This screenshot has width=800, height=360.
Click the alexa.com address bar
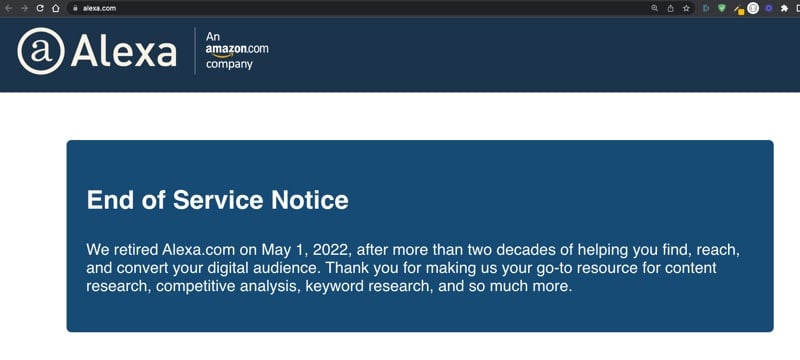[x=357, y=8]
